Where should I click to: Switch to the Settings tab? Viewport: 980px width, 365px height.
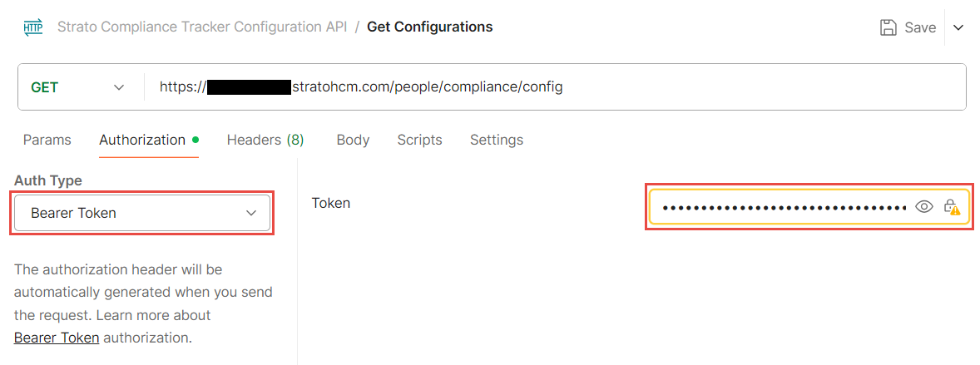click(497, 140)
